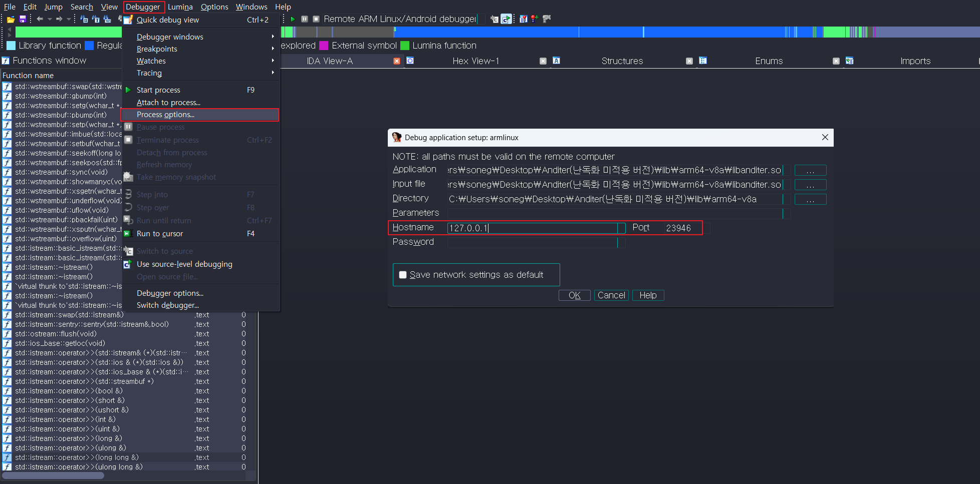Toggle Use source-level debugging option
This screenshot has height=484, width=980.
184,264
